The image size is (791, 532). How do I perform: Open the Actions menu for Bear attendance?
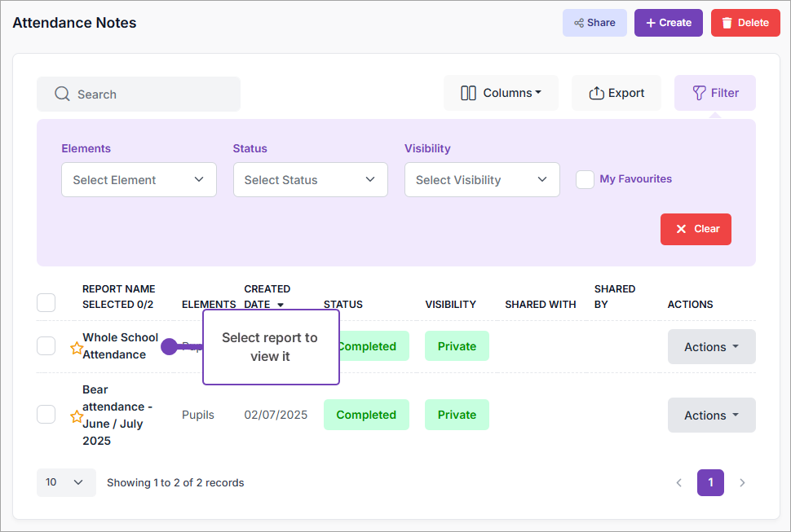click(711, 415)
